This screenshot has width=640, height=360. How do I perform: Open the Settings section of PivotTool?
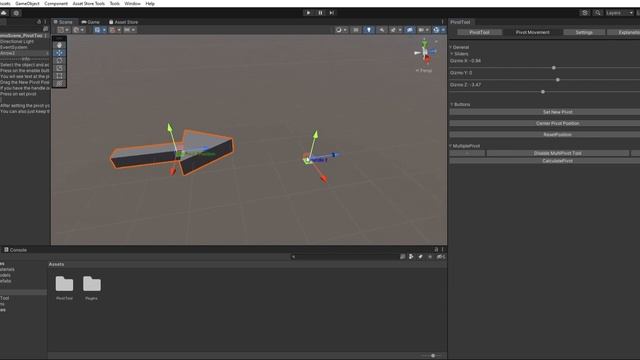point(584,32)
